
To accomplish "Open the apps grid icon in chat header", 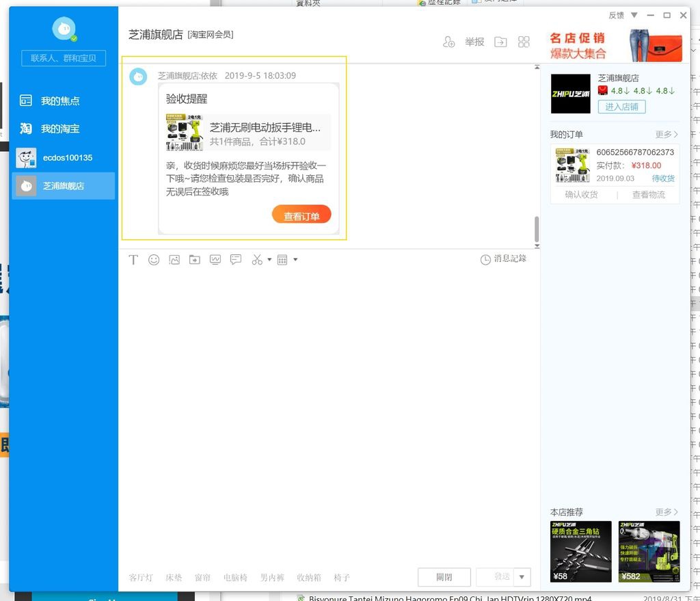I will (x=524, y=42).
